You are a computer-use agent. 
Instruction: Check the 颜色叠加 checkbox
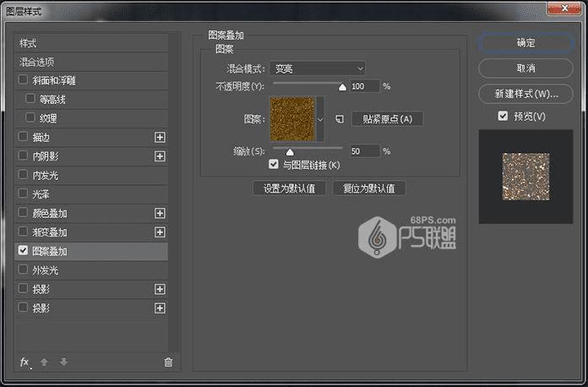pyautogui.click(x=23, y=212)
